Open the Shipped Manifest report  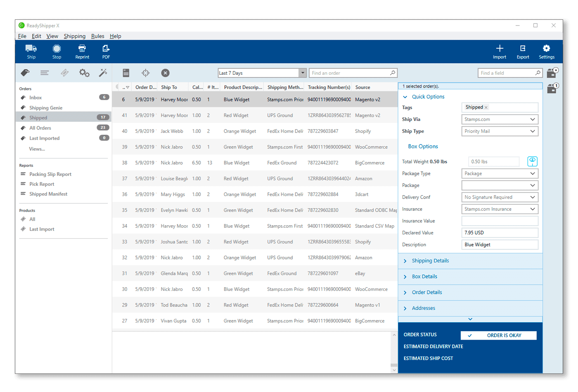coord(48,194)
